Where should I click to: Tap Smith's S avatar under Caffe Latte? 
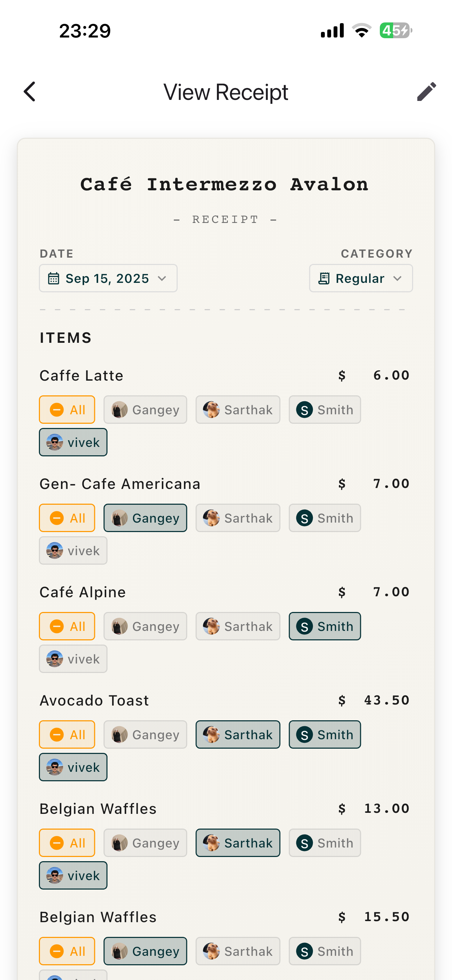tap(304, 409)
